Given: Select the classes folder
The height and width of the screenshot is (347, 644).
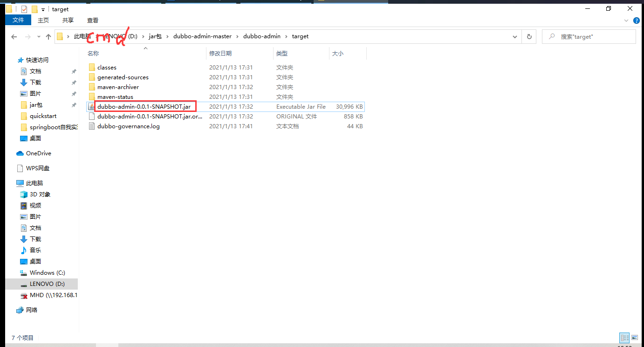Looking at the screenshot, I should tap(226, 68).
